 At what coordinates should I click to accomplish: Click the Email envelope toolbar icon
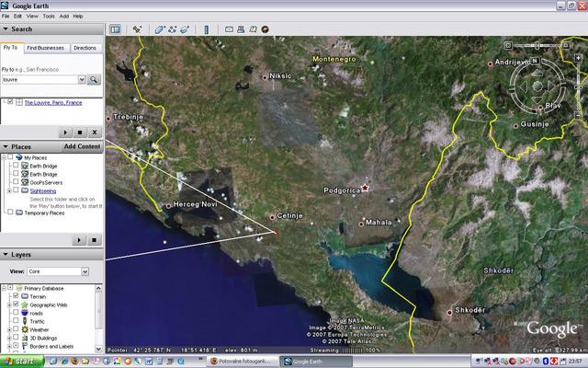[x=229, y=29]
